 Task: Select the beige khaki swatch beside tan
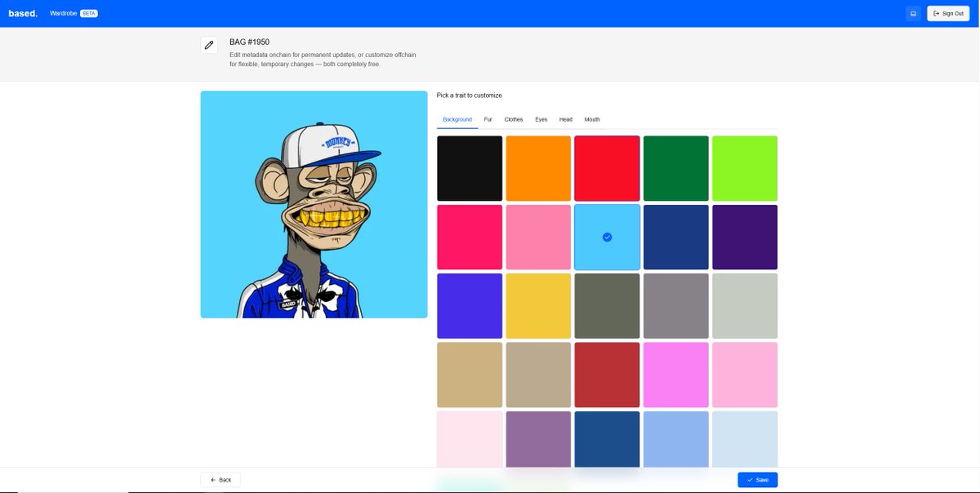pyautogui.click(x=538, y=375)
